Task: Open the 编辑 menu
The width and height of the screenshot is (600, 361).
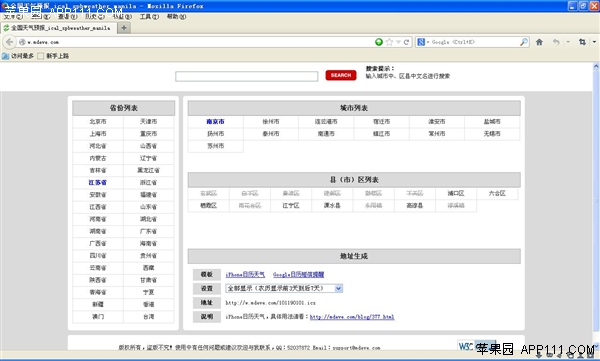Action: pyautogui.click(x=41, y=16)
